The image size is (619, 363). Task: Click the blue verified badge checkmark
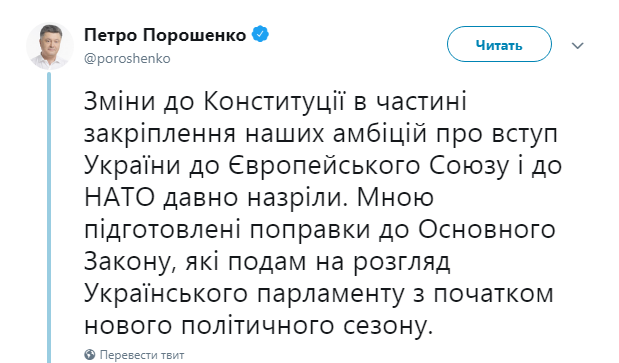(260, 34)
